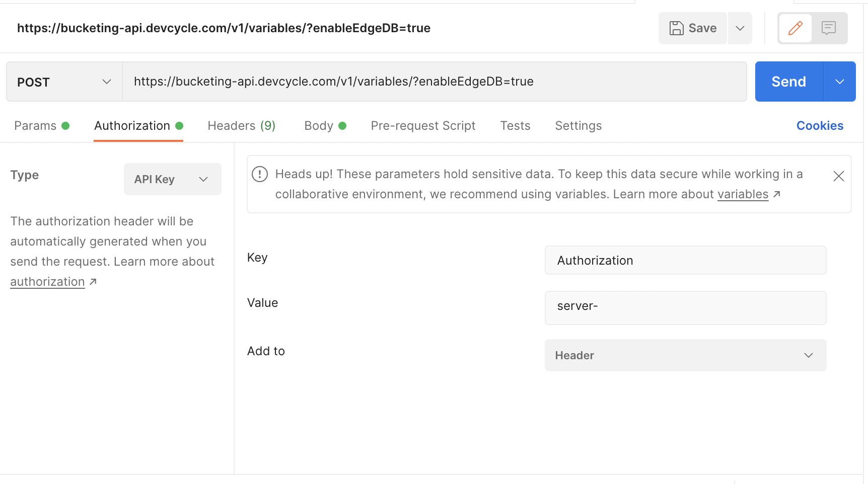Image resolution: width=868 pixels, height=484 pixels.
Task: Expand the Send button dropdown arrow
Action: 839,82
